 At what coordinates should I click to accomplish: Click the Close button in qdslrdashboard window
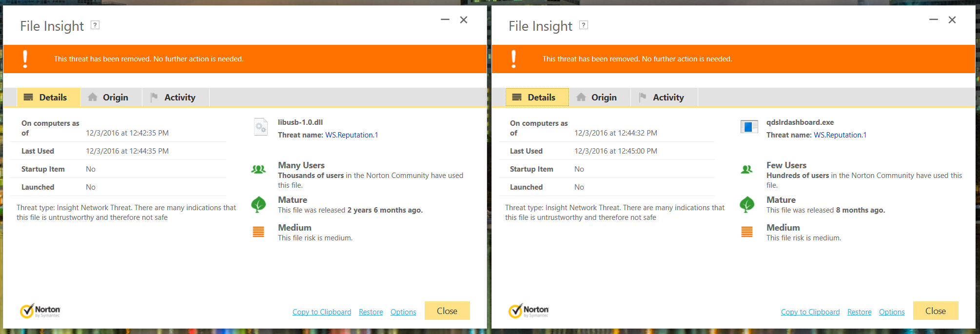[x=936, y=311]
